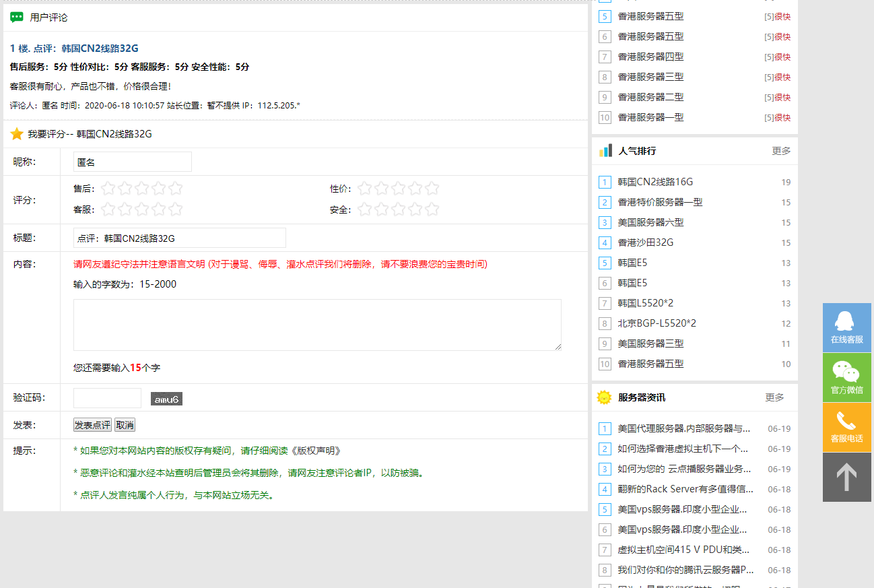Image resolution: width=874 pixels, height=588 pixels.
Task: Open news 我们对你和你的腾讯云服务器P...
Action: (x=685, y=570)
